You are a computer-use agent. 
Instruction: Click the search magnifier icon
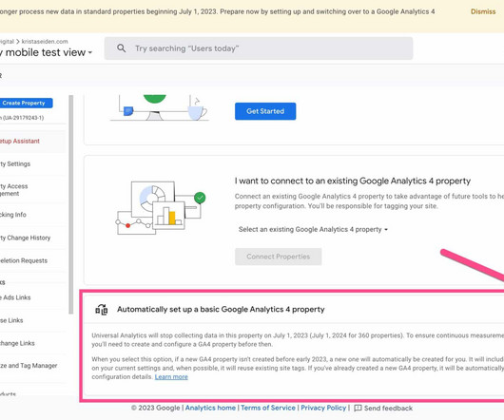coord(121,48)
